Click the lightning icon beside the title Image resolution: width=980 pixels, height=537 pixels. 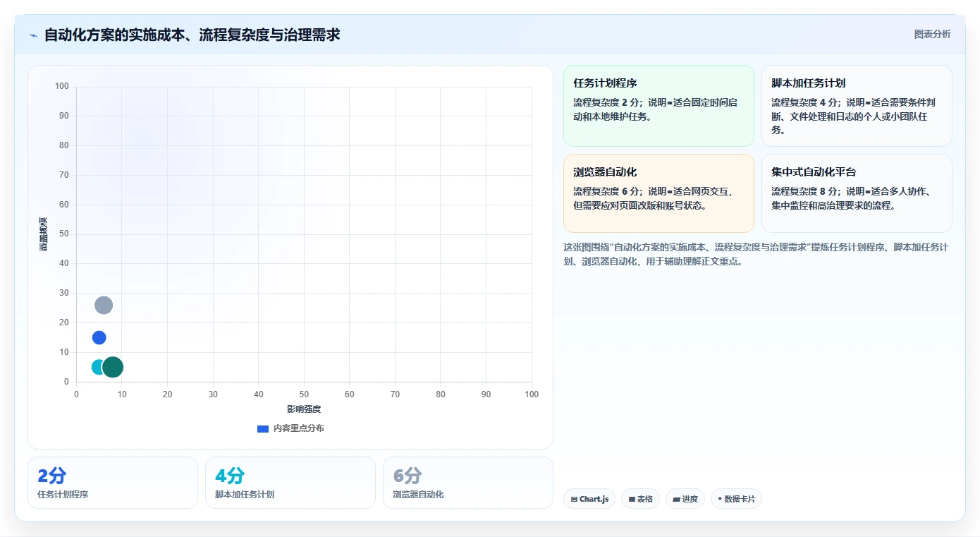pyautogui.click(x=34, y=35)
